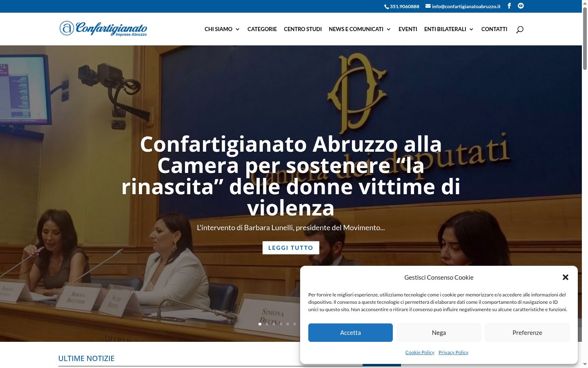Viewport: 588px width, 368px height.
Task: Click the Confartigianato Imprese Abruzzo logo
Action: tap(103, 29)
